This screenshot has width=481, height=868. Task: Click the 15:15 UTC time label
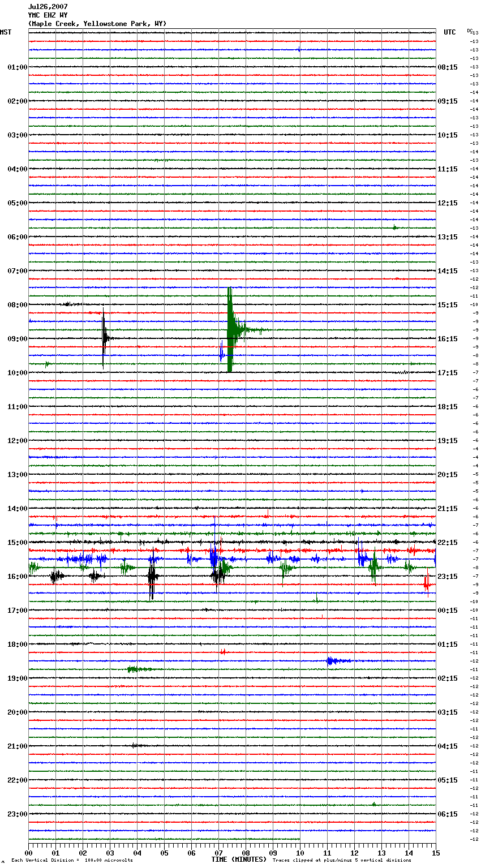448,305
